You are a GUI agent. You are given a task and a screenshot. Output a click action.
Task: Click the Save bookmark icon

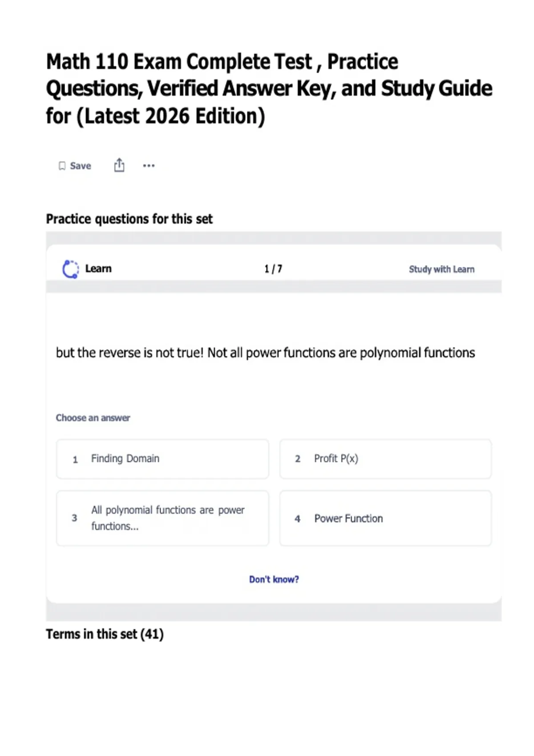click(62, 166)
